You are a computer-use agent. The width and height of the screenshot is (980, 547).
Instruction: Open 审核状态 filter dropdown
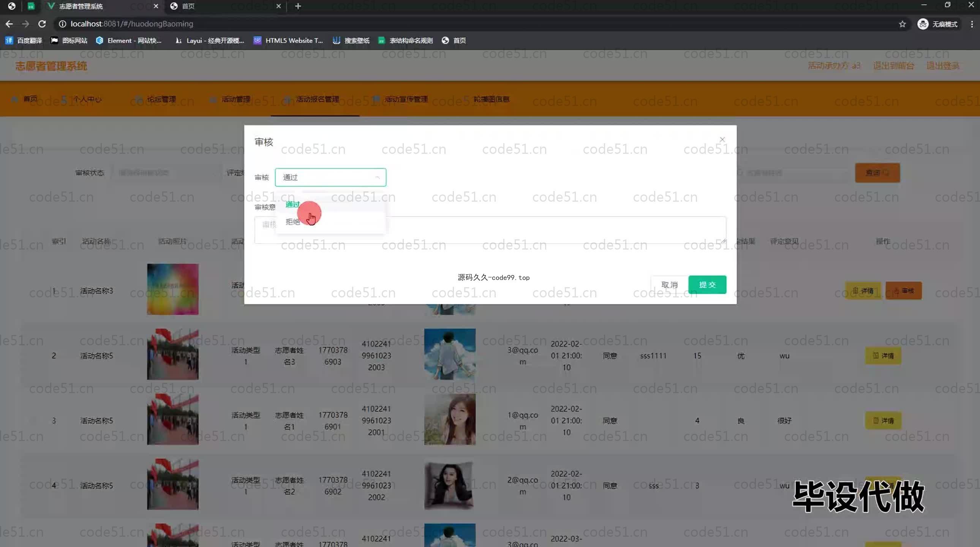point(166,173)
